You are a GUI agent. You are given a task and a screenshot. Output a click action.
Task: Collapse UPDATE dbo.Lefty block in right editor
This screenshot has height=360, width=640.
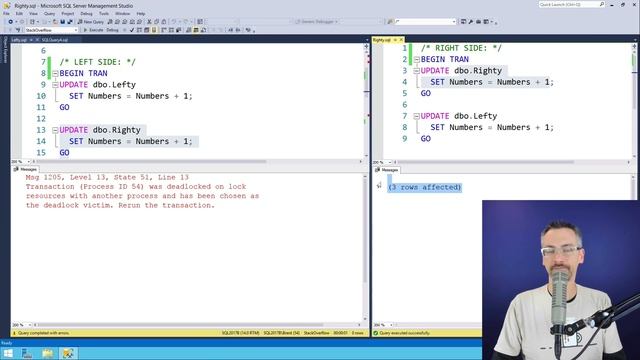pos(416,116)
